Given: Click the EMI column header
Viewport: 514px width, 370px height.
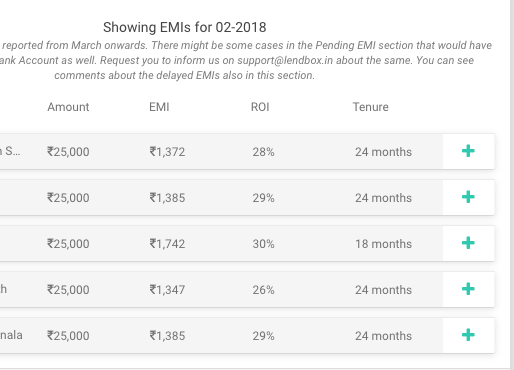Looking at the screenshot, I should click(x=159, y=107).
